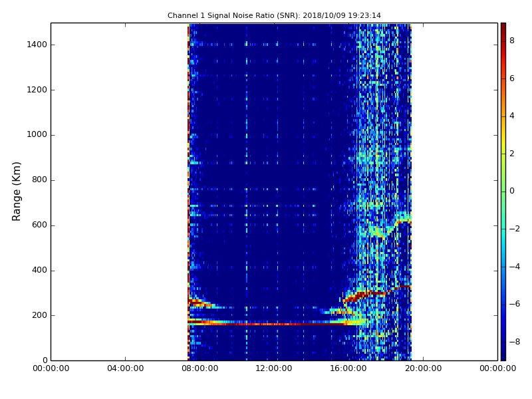
Task: Click the 1000 range tick label
Action: (37, 135)
